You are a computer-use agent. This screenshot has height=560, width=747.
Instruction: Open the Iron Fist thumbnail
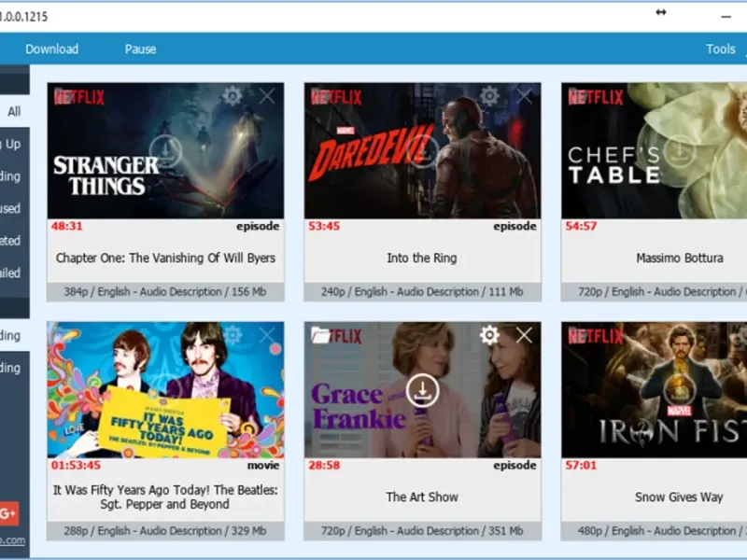(x=655, y=389)
